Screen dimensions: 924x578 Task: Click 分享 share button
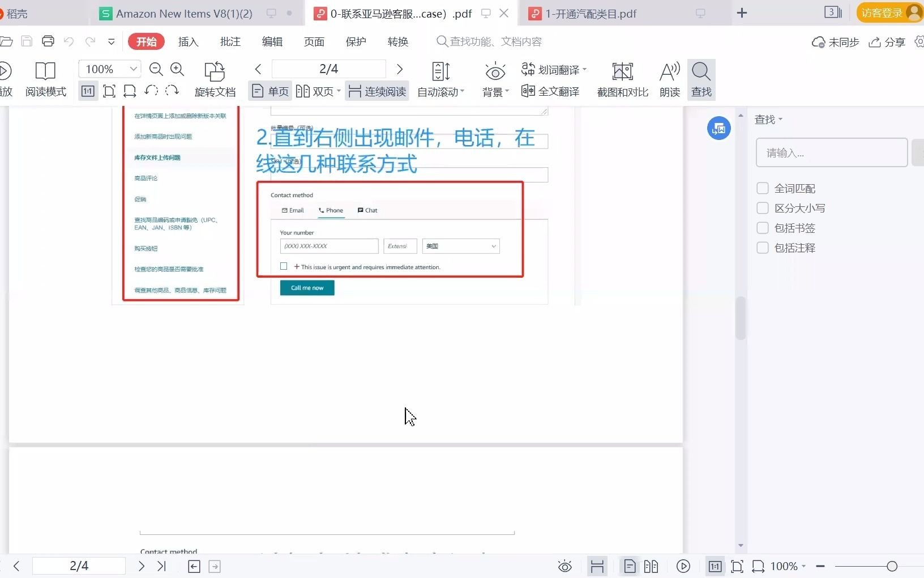(887, 42)
